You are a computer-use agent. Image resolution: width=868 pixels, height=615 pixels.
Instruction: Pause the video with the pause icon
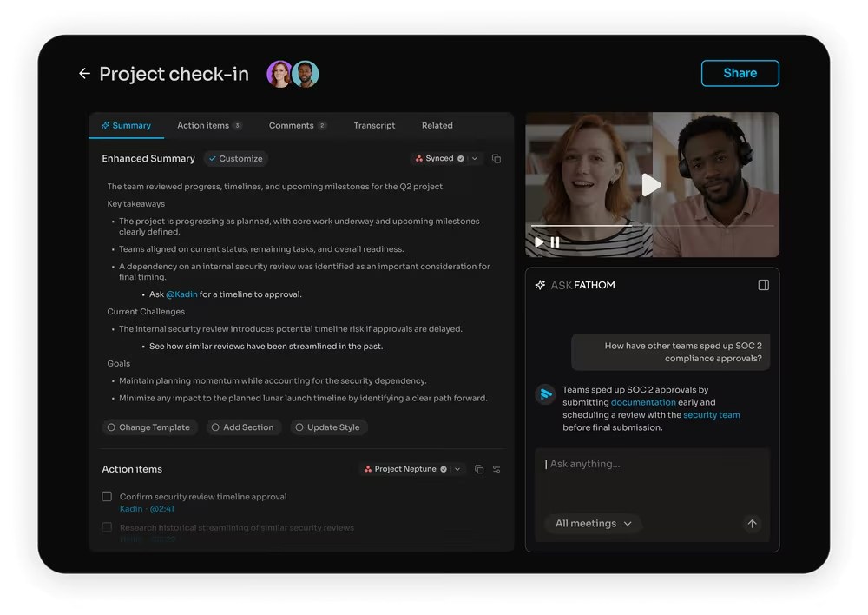[555, 242]
